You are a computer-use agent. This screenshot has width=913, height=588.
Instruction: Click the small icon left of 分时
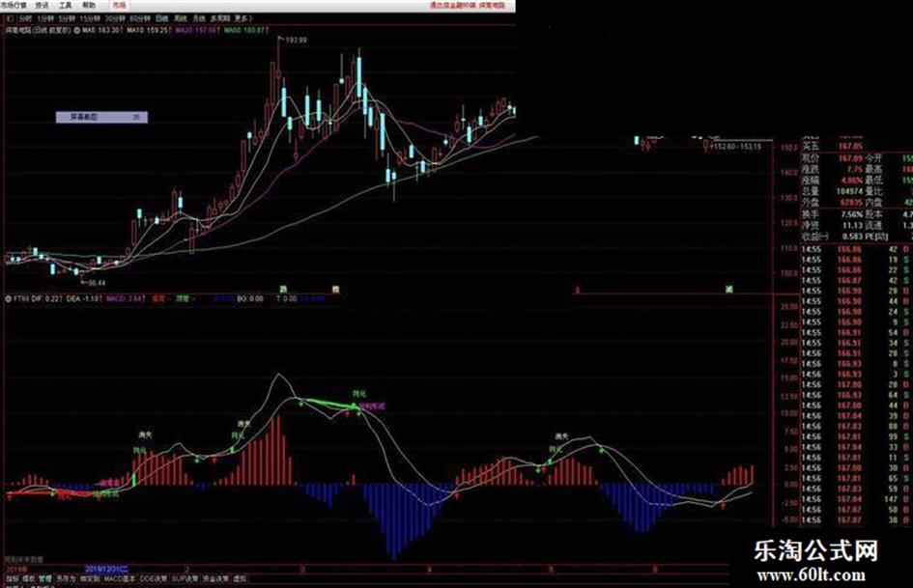pyautogui.click(x=11, y=18)
